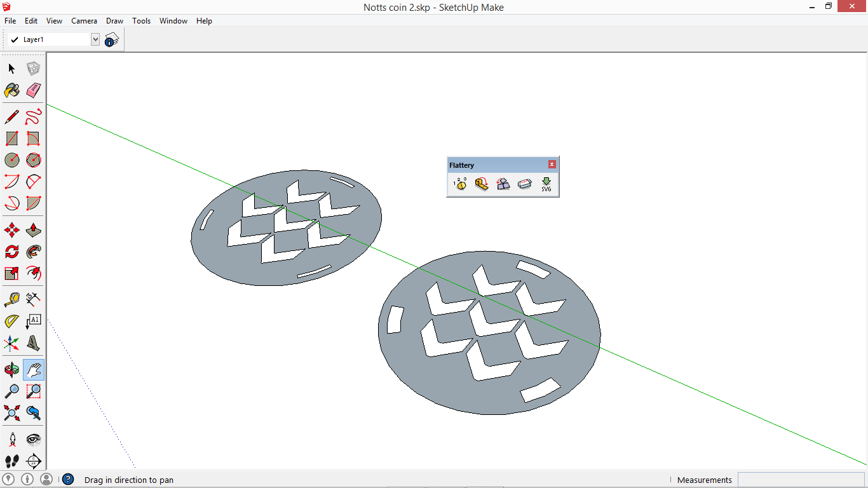Switch to the Orbit tool
The height and width of the screenshot is (488, 868).
pyautogui.click(x=11, y=369)
